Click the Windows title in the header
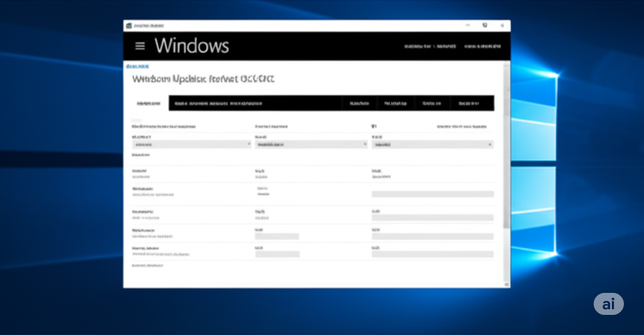 (192, 46)
